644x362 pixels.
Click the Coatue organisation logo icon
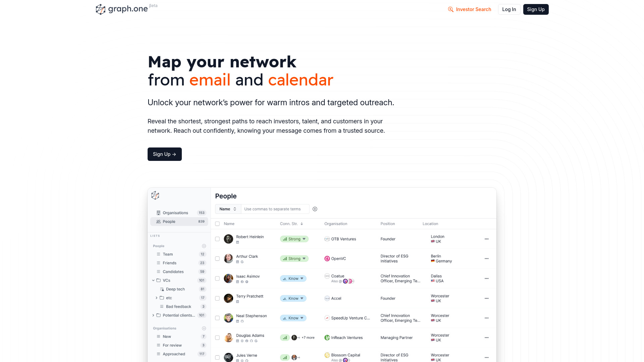point(327,276)
